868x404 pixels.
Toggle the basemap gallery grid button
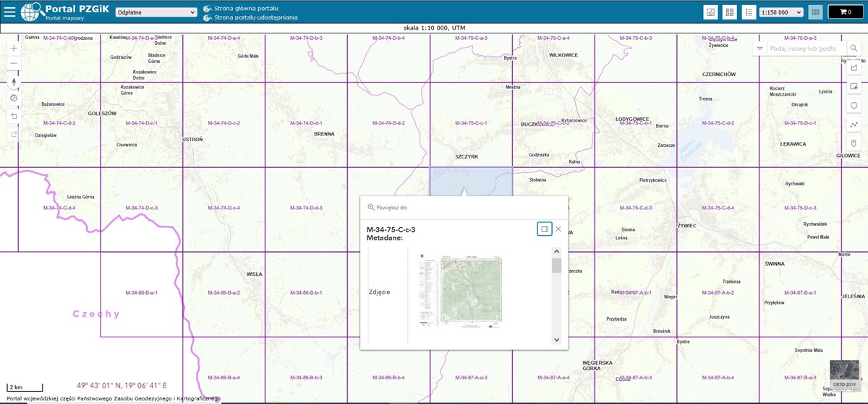[x=729, y=12]
